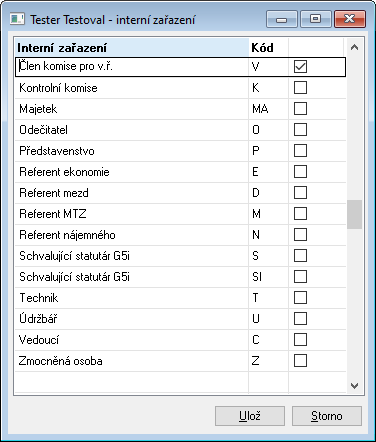Select the Kontrolní komise row

point(180,88)
